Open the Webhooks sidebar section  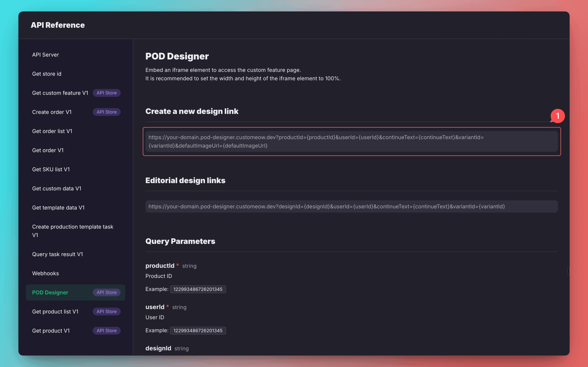46,273
